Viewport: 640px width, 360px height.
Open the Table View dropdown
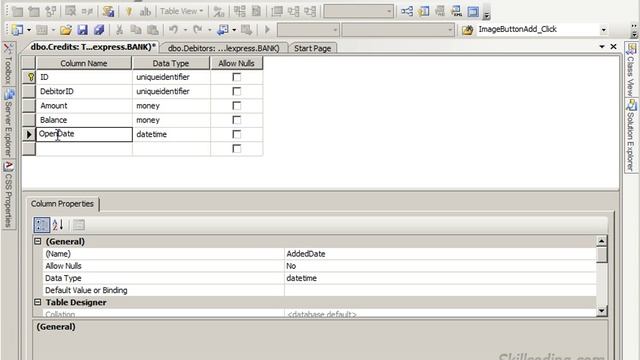(x=182, y=11)
